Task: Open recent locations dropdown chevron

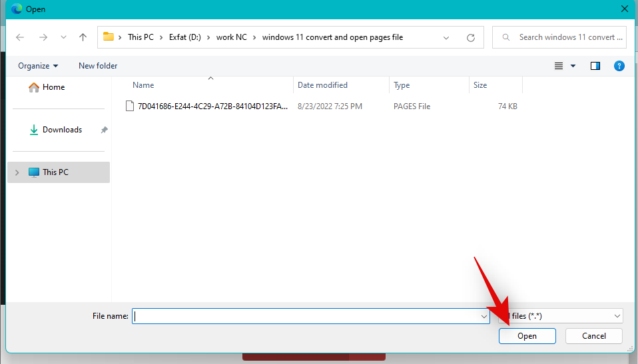Action: 63,37
